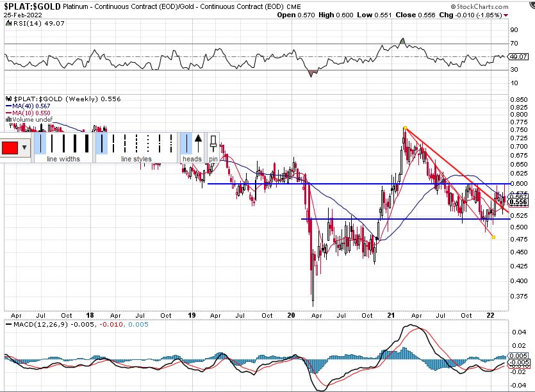The width and height of the screenshot is (535, 392).
Task: Choose the third, medium line width
Action: 63,143
